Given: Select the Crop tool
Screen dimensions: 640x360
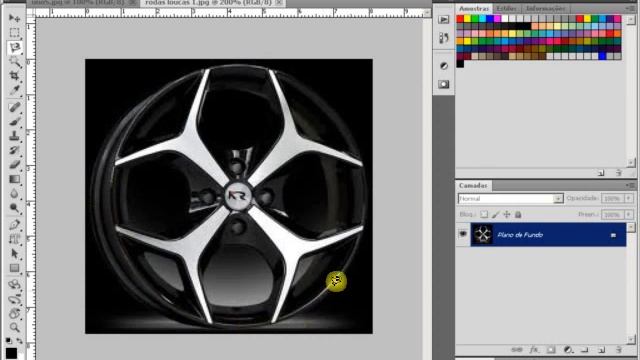Looking at the screenshot, I should pyautogui.click(x=14, y=76).
